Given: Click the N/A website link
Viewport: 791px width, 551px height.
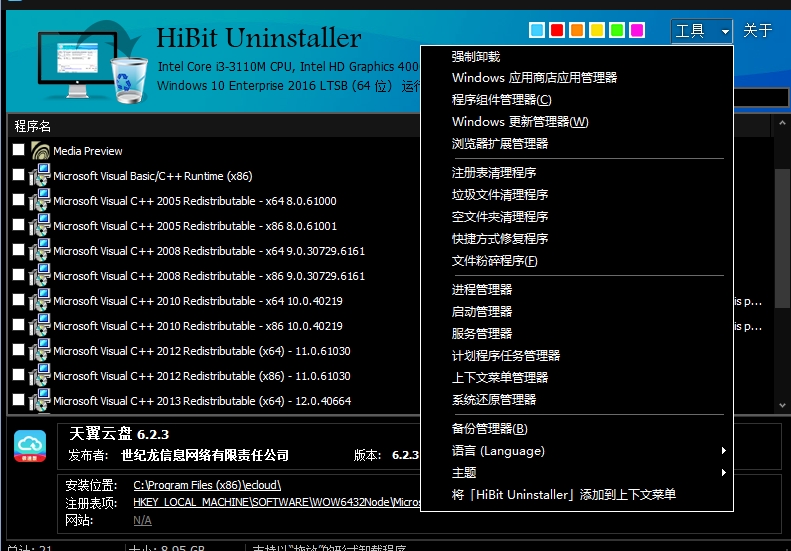Looking at the screenshot, I should pyautogui.click(x=142, y=520).
